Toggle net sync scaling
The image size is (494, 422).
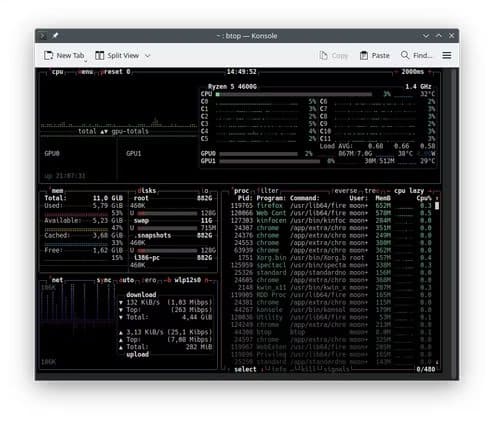click(104, 280)
